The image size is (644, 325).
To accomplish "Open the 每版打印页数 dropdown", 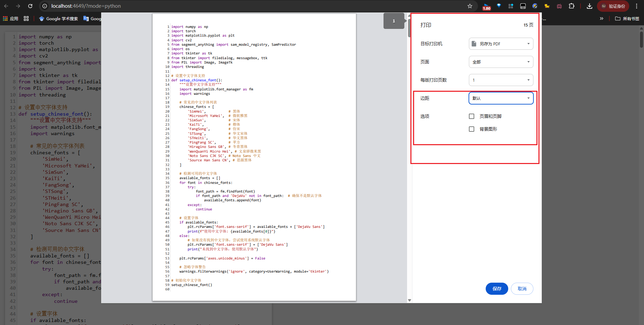I will 501,80.
